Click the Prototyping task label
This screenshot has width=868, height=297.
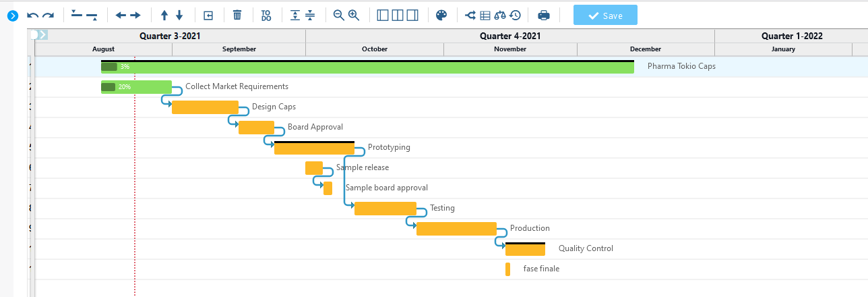pos(389,147)
